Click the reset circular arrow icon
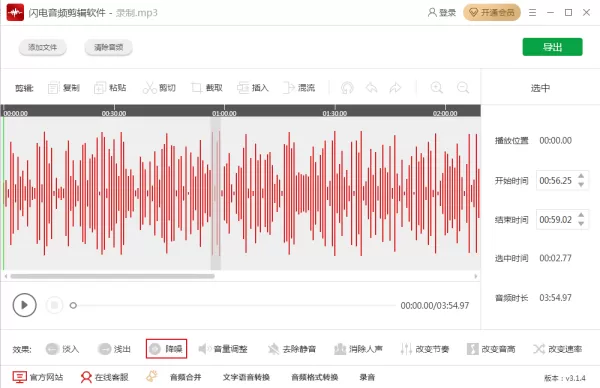This screenshot has width=600, height=388. pos(347,88)
